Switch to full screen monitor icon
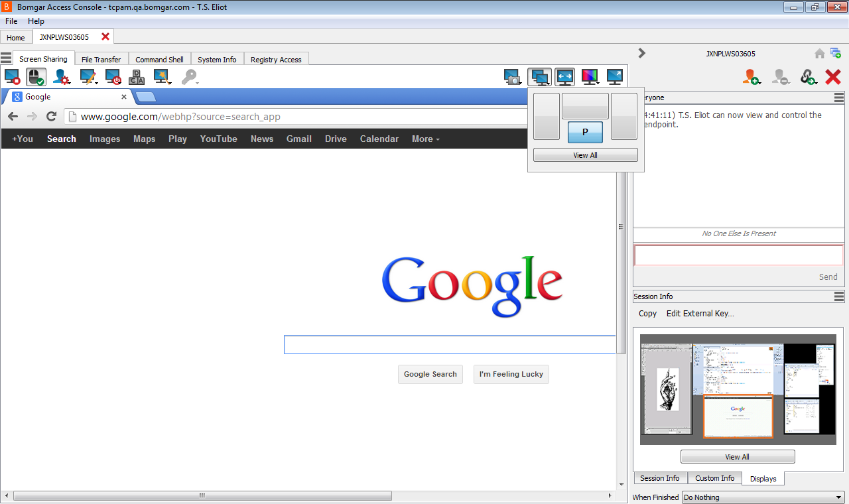The image size is (849, 504). tap(615, 78)
